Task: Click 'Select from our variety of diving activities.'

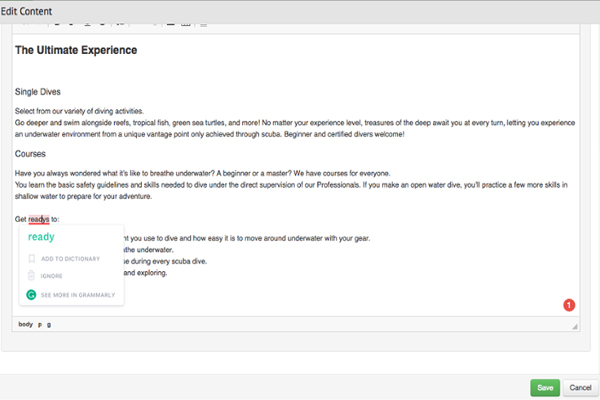Action: click(x=79, y=111)
